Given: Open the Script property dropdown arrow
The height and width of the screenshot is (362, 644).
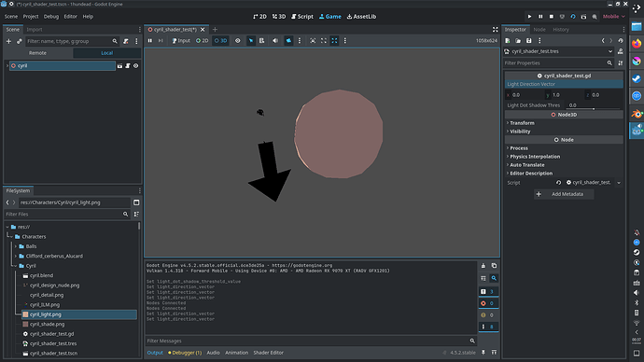Looking at the screenshot, I should click(619, 183).
